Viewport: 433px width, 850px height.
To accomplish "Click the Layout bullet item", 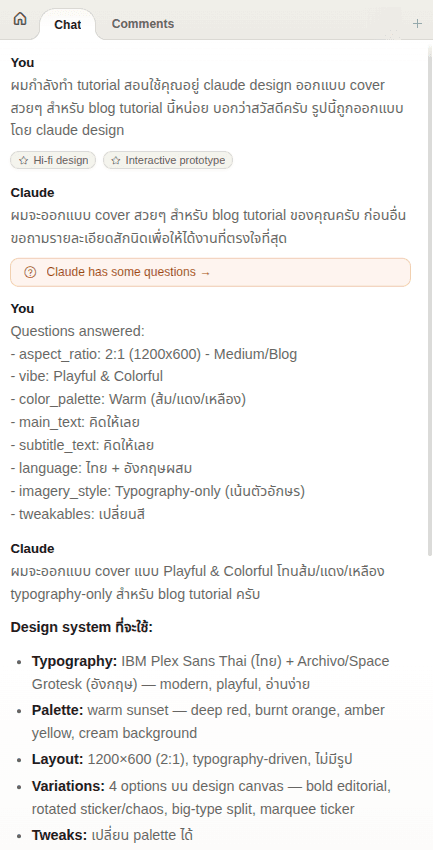I will (192, 759).
